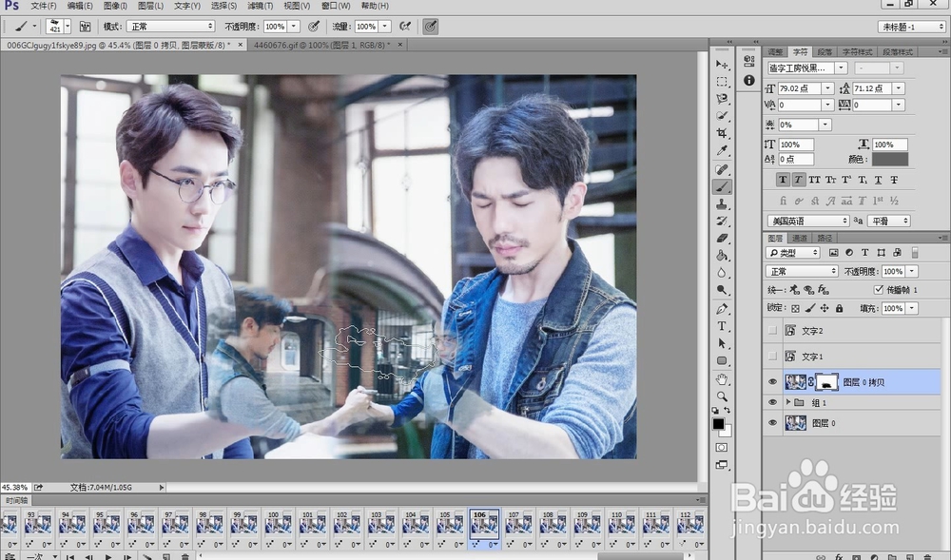
Task: Toggle faux bold text style
Action: click(783, 180)
